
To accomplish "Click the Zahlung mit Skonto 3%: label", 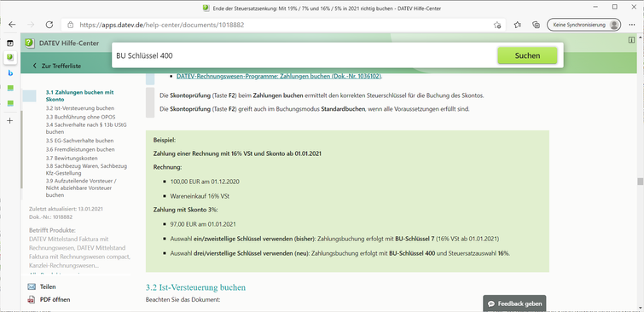I will (186, 210).
